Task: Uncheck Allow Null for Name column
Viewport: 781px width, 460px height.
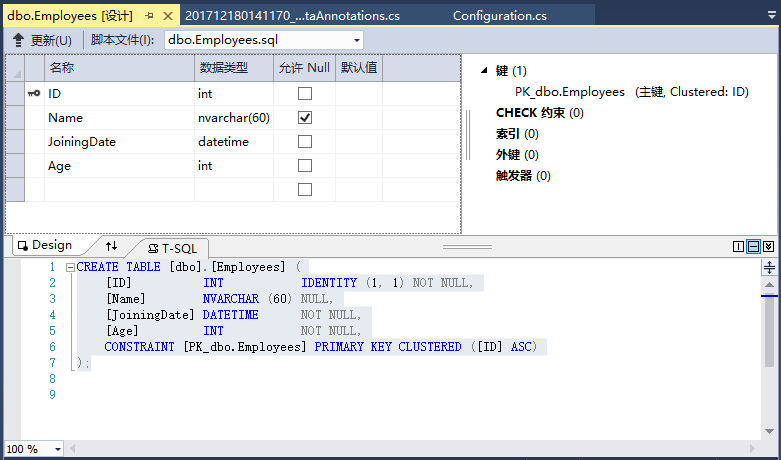Action: [305, 117]
